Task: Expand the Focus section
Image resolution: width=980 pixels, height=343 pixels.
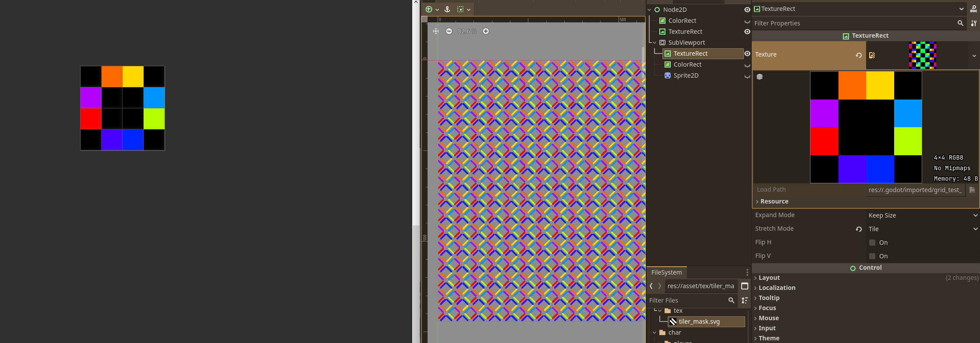Action: tap(767, 308)
